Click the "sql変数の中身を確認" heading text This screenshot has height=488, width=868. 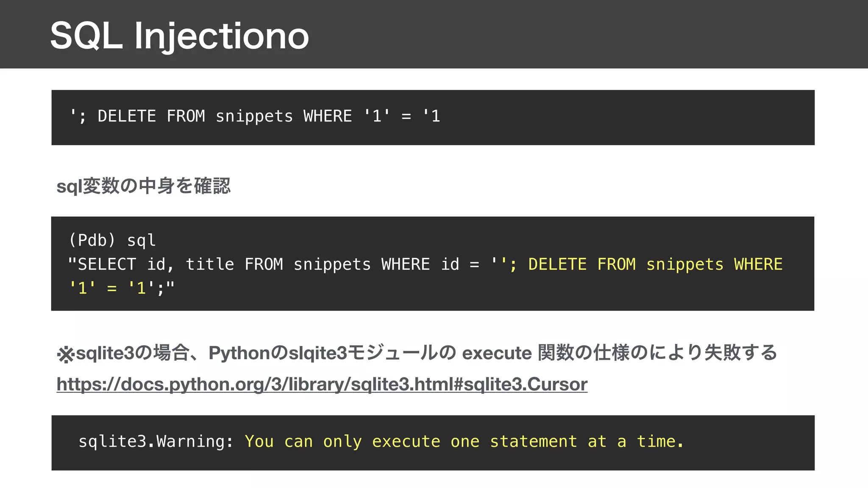(143, 186)
